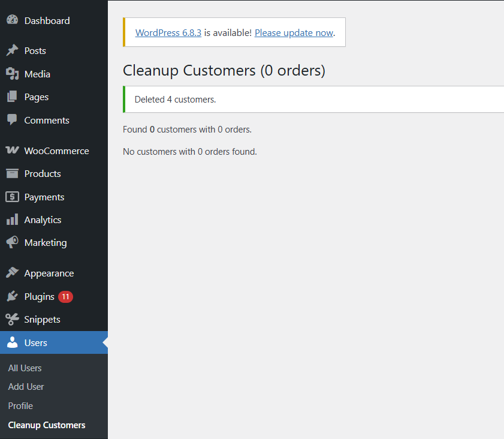Open Snippets using the scissors icon
Screen dimensions: 504x439
(x=12, y=319)
